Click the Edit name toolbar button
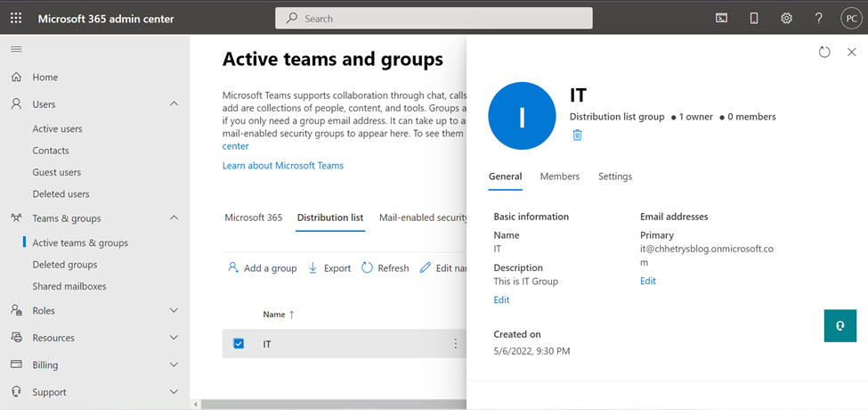The width and height of the screenshot is (868, 410). point(443,268)
